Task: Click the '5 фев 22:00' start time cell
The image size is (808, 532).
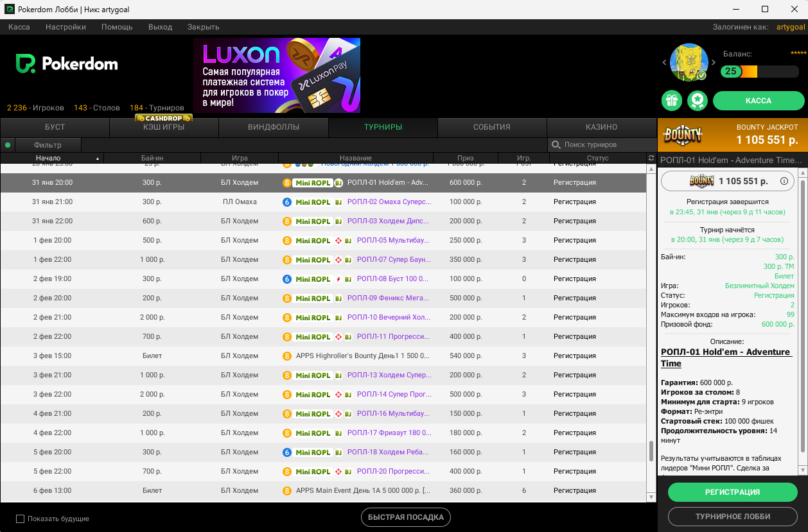Action: 53,472
